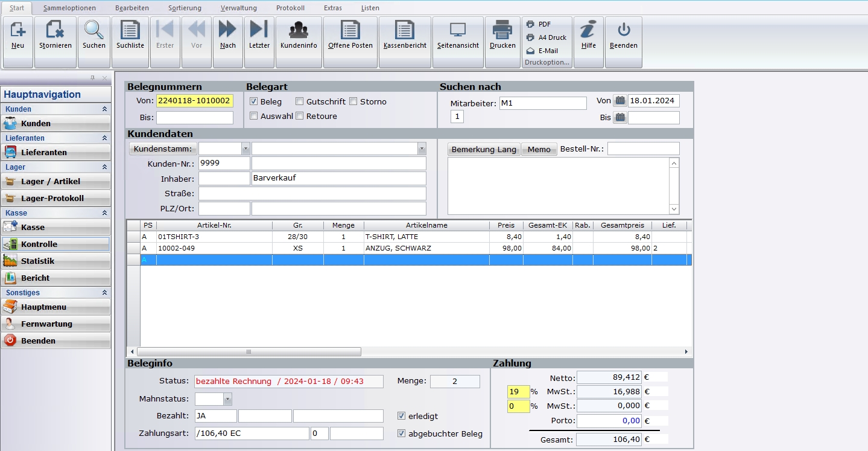Click the Bemerkung Lang button
Image resolution: width=868 pixels, height=451 pixels.
484,149
